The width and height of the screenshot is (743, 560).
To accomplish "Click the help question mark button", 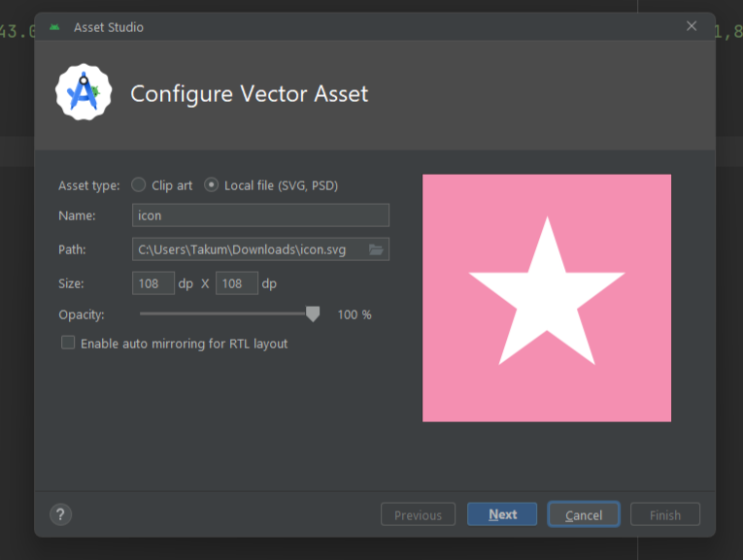I will [x=60, y=514].
